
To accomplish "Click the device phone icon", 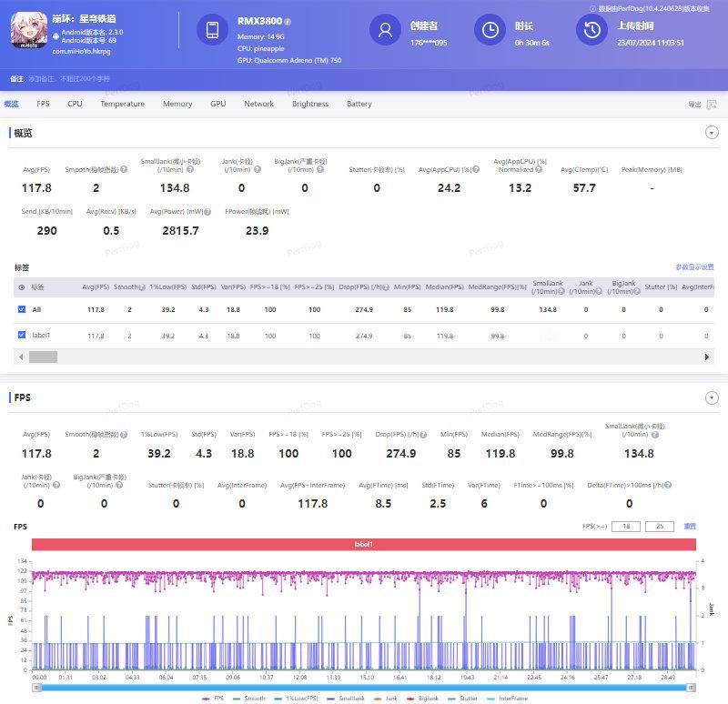I will (212, 30).
